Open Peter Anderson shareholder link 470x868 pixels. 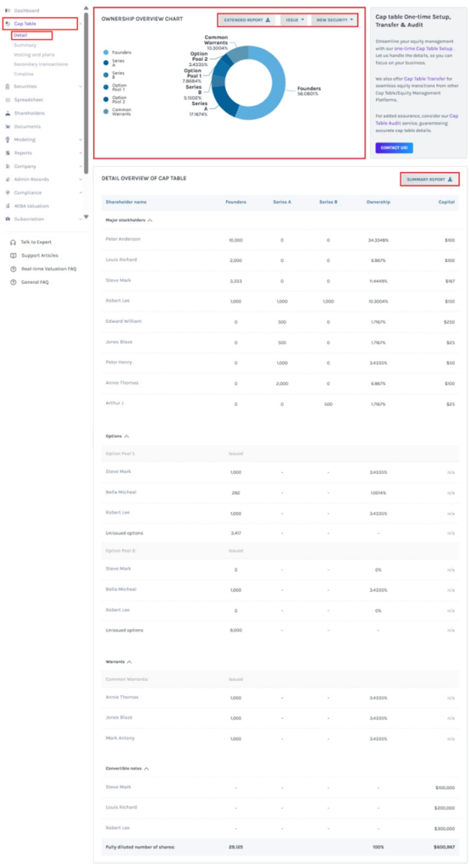click(x=123, y=239)
